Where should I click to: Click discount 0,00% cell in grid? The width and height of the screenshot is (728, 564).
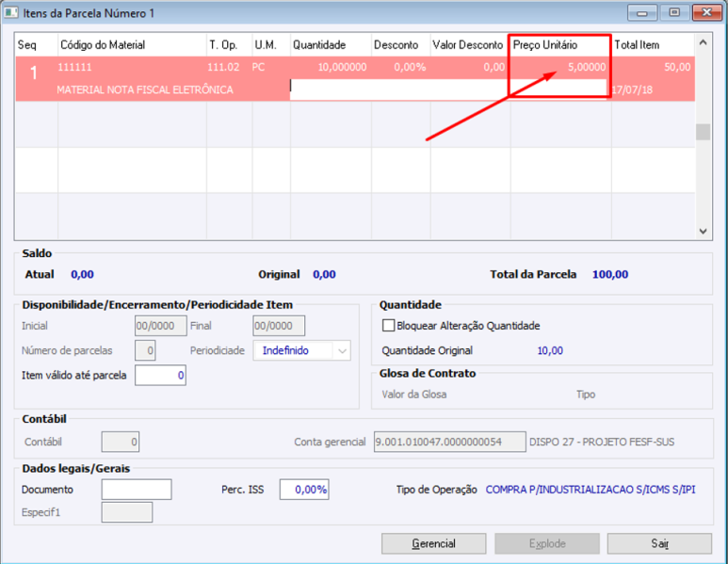tap(410, 67)
